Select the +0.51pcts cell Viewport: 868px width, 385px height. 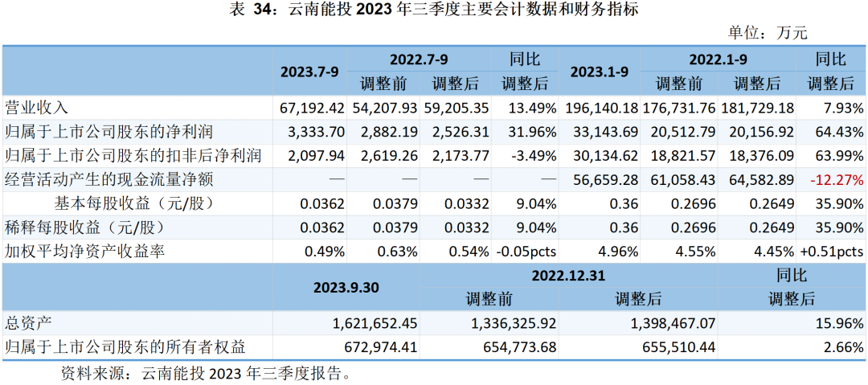[x=832, y=252]
